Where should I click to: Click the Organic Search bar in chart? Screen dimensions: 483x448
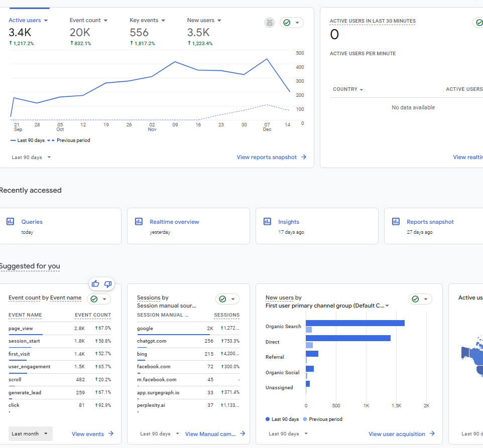(355, 323)
